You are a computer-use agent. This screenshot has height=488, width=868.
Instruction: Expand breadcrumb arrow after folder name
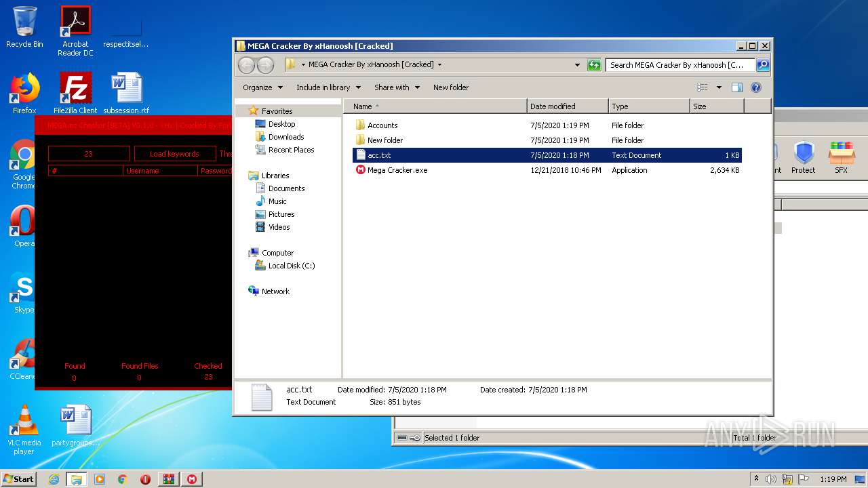coord(439,65)
